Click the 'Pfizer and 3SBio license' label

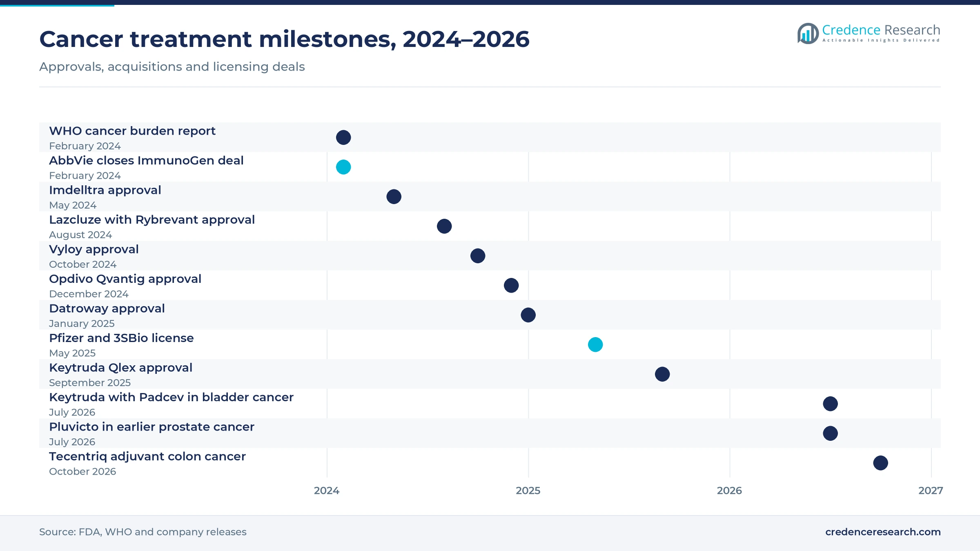point(121,338)
